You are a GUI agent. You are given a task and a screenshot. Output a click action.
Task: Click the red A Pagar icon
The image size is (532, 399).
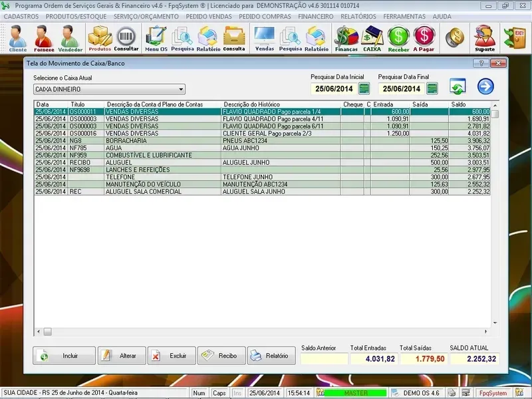click(424, 37)
